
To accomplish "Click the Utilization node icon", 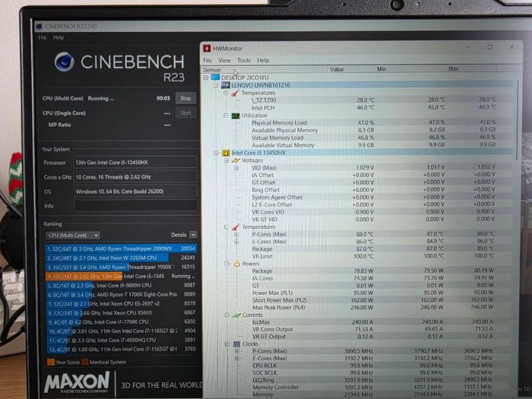I will [235, 116].
